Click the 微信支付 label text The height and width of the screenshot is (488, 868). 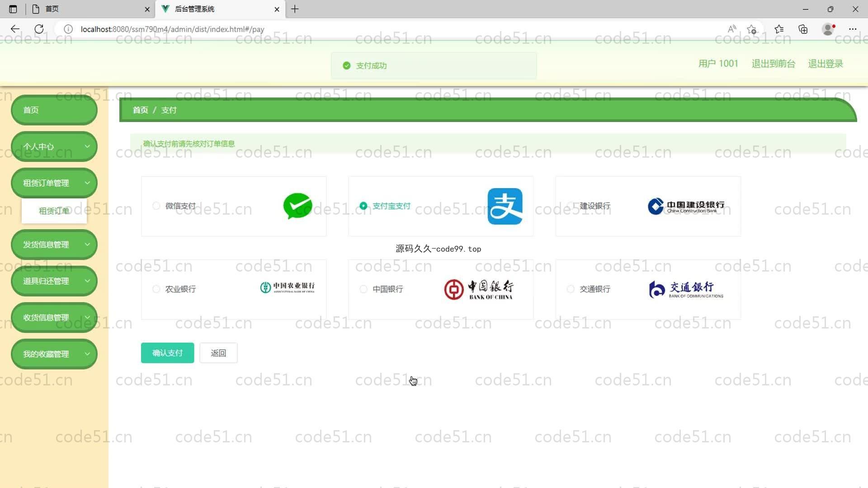click(180, 206)
